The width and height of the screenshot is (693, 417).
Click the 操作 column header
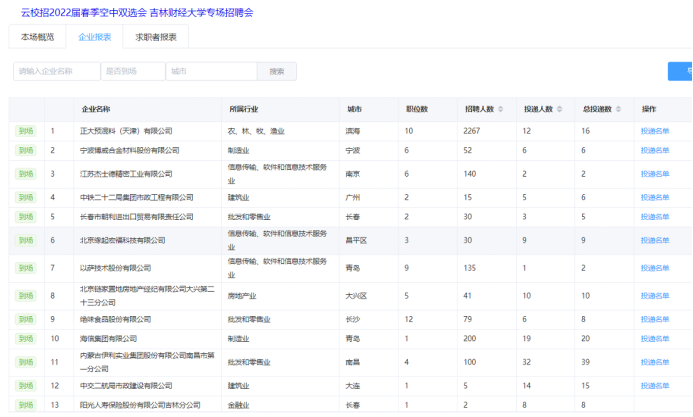(x=649, y=109)
